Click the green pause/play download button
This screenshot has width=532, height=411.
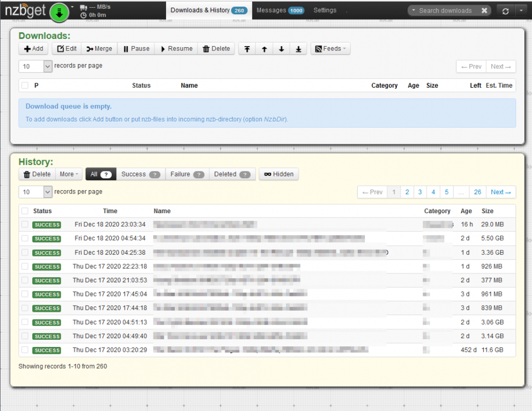(59, 13)
